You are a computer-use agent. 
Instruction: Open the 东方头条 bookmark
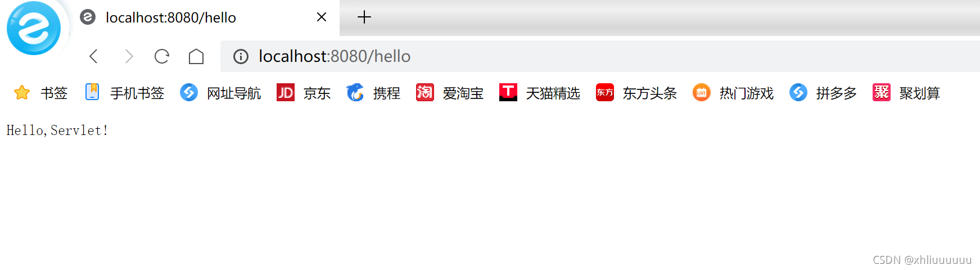point(636,93)
